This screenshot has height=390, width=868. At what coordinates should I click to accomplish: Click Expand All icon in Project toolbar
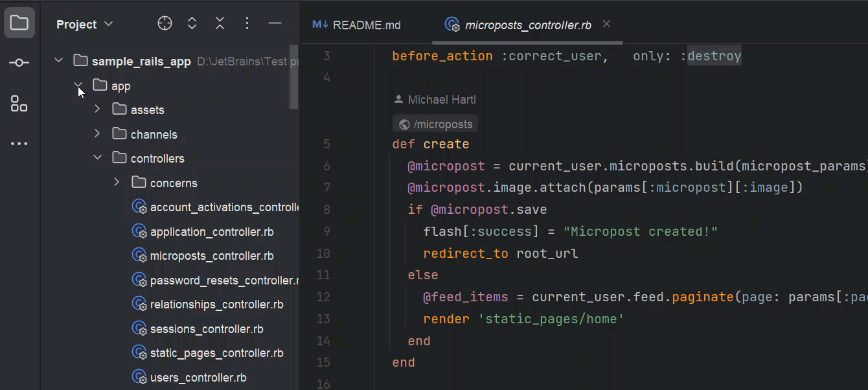[192, 23]
